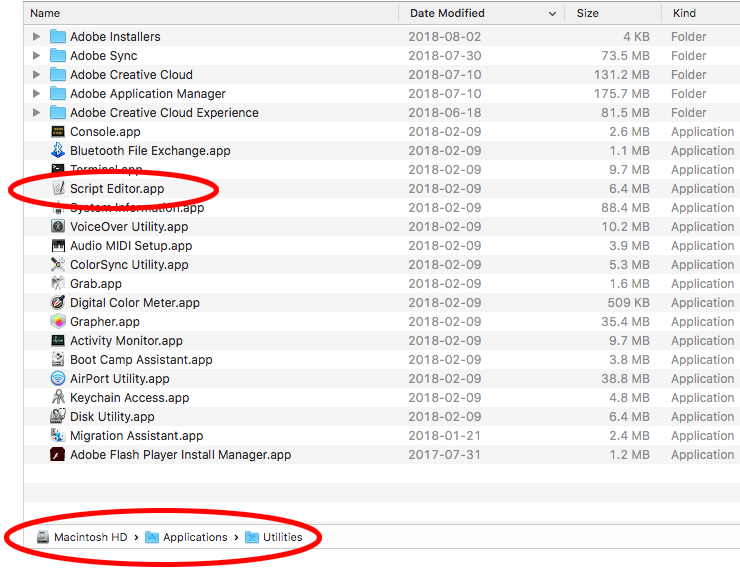Click the Adobe Application Manager folder icon
Image resolution: width=740 pixels, height=575 pixels.
[x=58, y=93]
